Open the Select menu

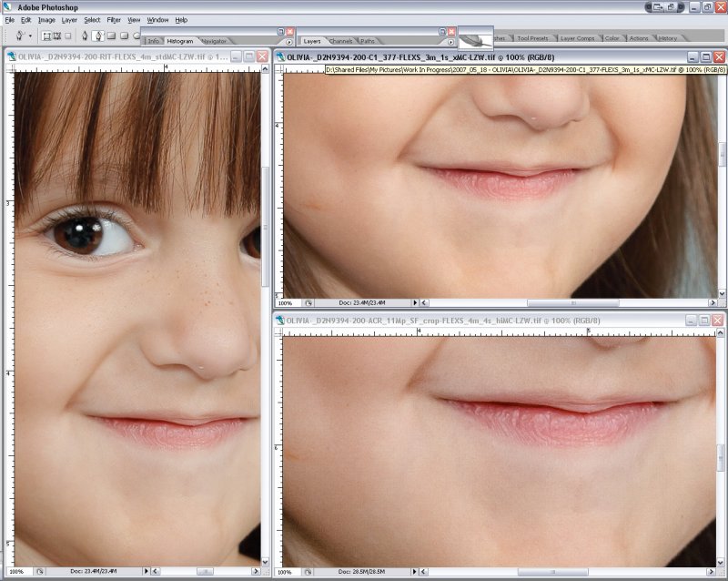pos(92,20)
